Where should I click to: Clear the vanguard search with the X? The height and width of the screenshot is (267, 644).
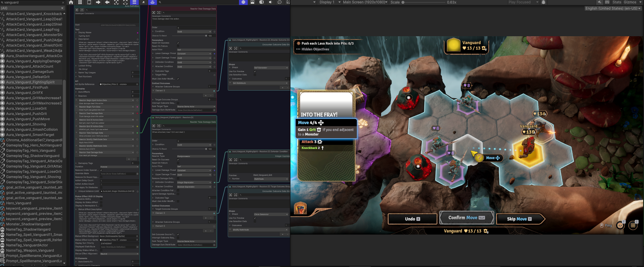point(63,2)
